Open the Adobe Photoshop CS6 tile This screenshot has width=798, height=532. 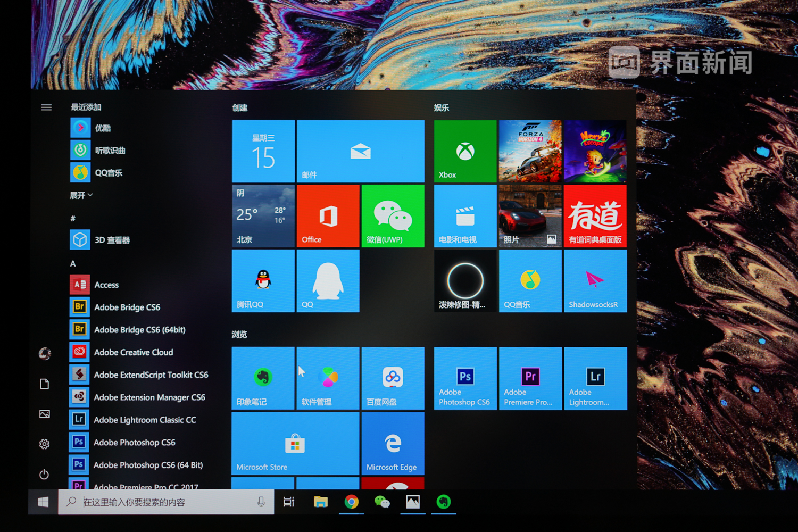point(465,378)
